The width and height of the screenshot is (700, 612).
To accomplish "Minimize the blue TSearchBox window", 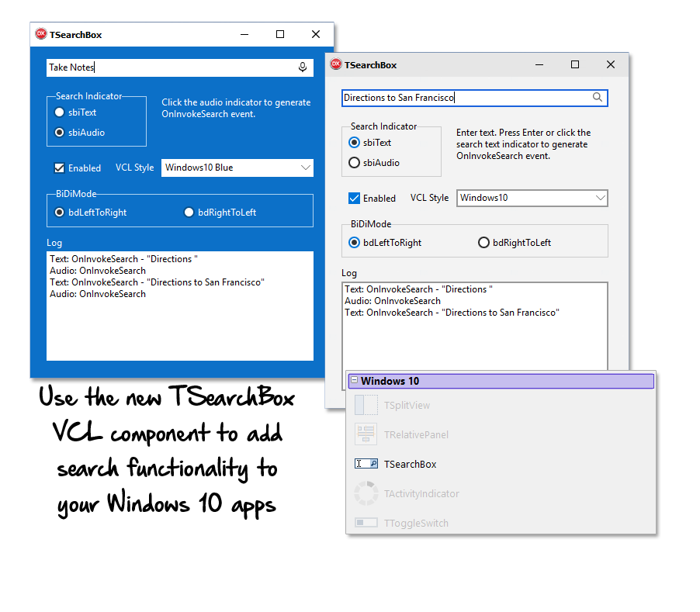I will point(244,34).
